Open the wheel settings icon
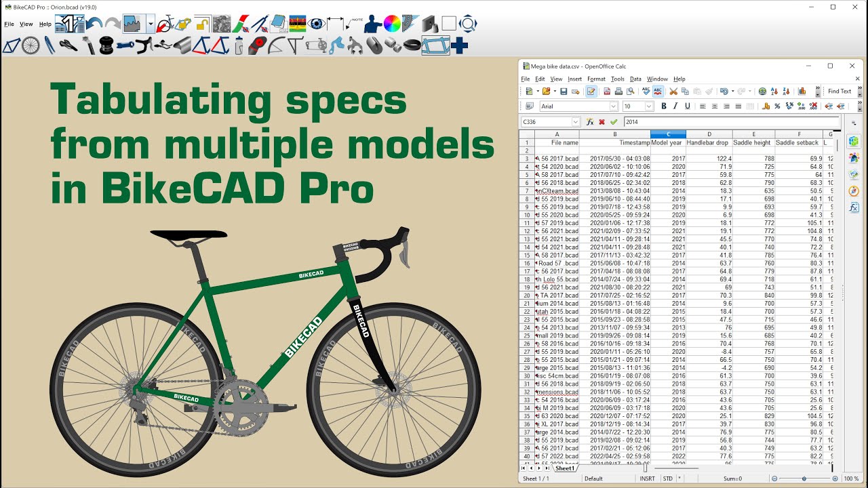 pos(31,45)
